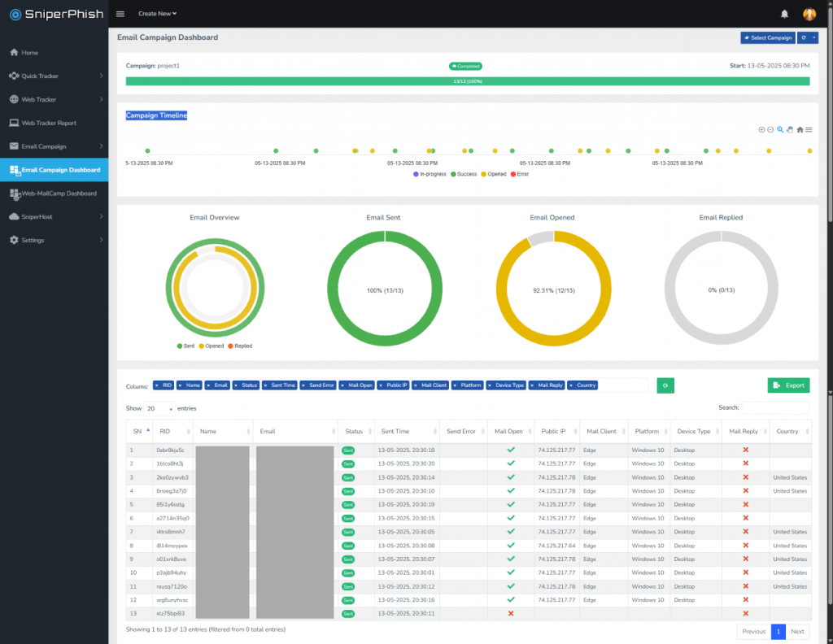Click the Select Campaign button
Image resolution: width=833 pixels, height=644 pixels.
768,37
